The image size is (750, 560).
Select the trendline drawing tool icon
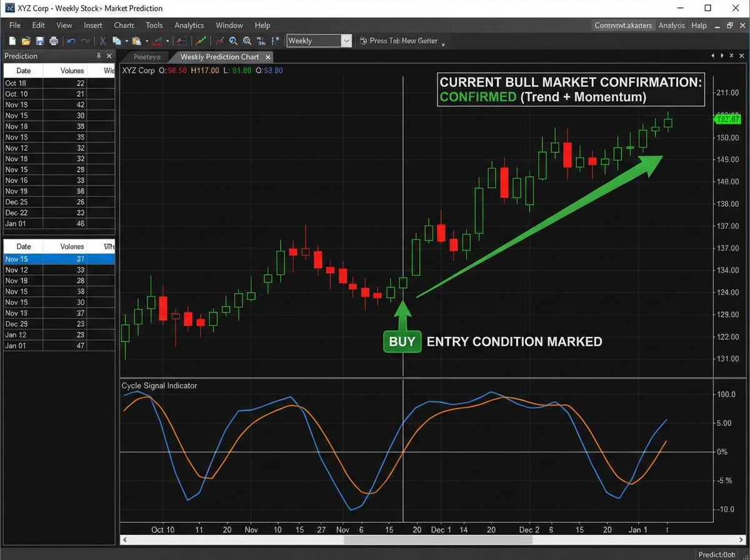tap(199, 41)
